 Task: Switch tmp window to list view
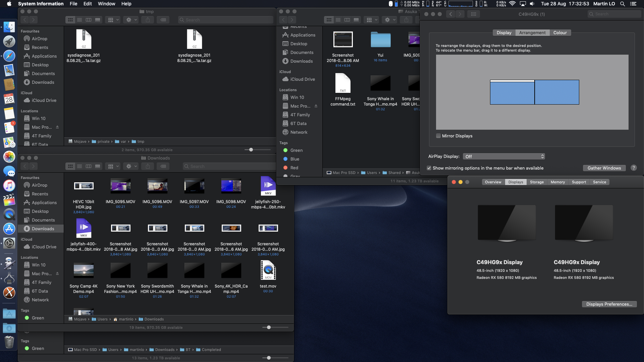point(79,20)
